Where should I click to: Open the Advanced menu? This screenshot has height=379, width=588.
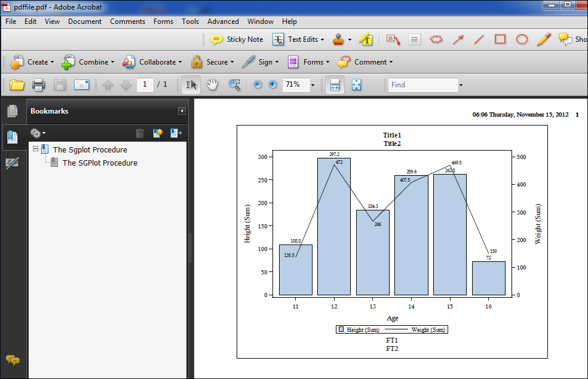tap(223, 22)
